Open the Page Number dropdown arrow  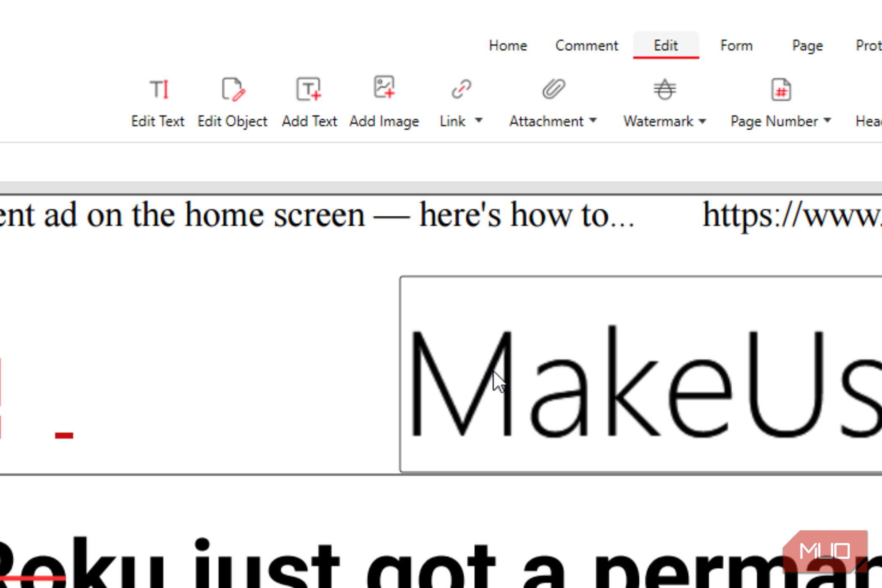click(827, 121)
